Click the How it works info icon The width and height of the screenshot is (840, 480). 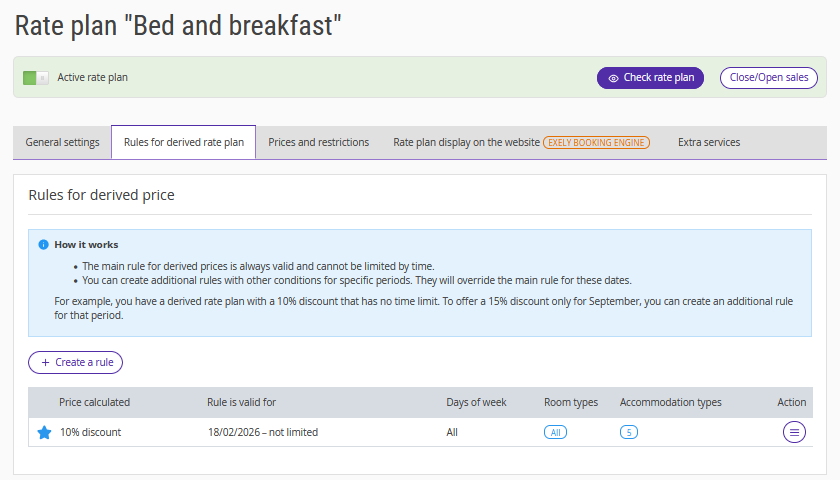[x=43, y=244]
